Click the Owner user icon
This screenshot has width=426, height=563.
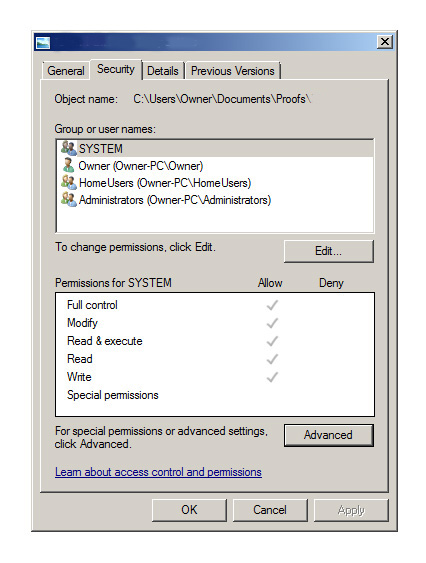[68, 165]
